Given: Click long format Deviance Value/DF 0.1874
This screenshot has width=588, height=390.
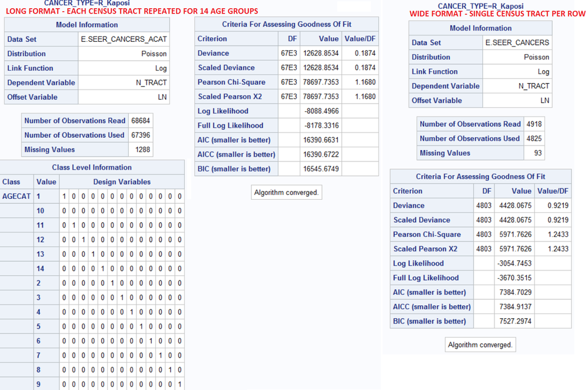Looking at the screenshot, I should pos(366,53).
